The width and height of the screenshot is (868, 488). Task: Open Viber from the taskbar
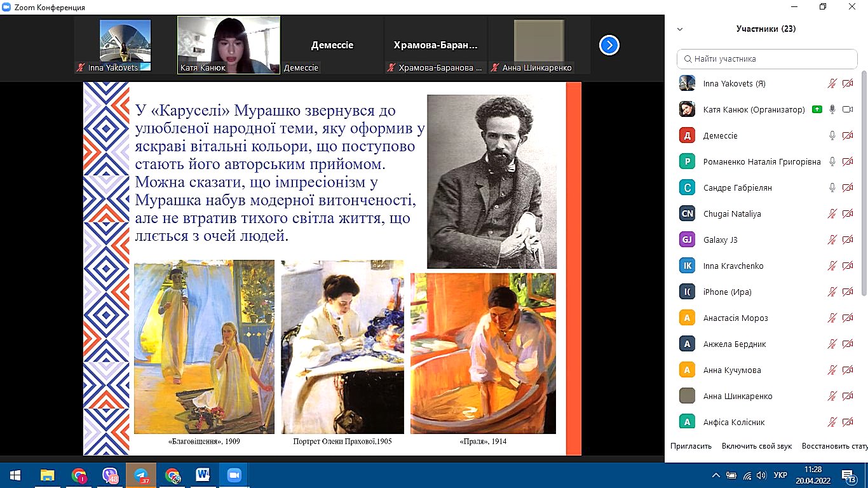coord(109,475)
